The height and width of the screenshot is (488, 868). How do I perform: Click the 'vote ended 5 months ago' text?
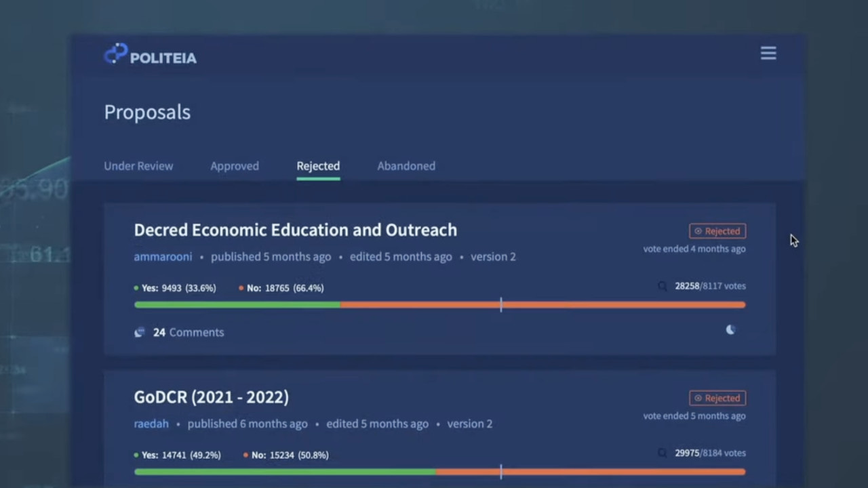(x=694, y=415)
